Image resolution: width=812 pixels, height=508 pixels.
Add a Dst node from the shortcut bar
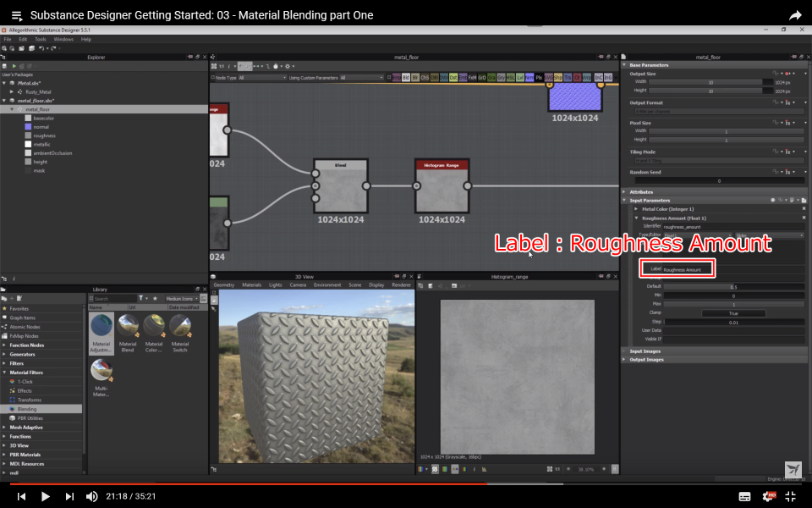453,78
